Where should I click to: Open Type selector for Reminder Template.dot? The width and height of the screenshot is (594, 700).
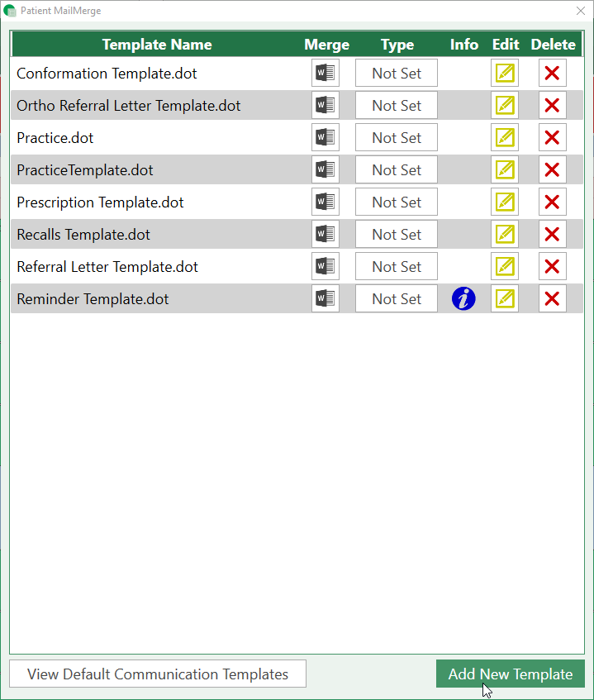tap(397, 299)
